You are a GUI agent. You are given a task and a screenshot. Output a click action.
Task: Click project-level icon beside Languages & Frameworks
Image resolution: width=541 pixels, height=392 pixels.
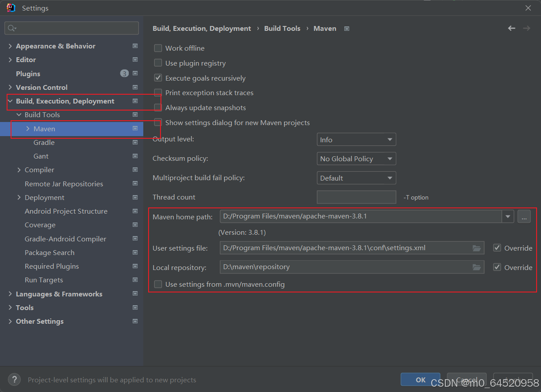click(135, 294)
